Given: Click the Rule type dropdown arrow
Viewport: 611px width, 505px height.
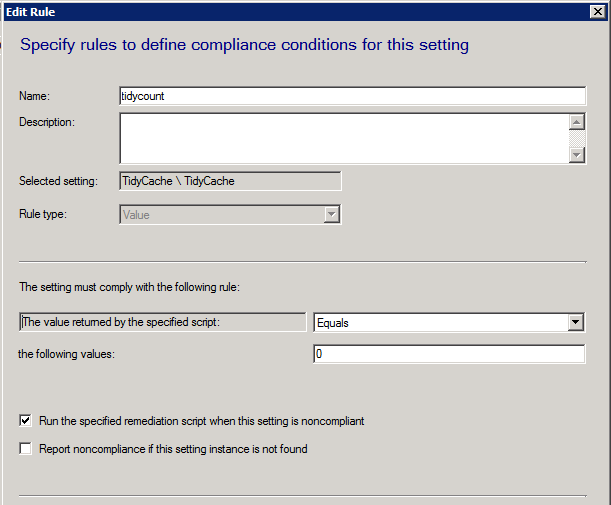Looking at the screenshot, I should tap(332, 214).
